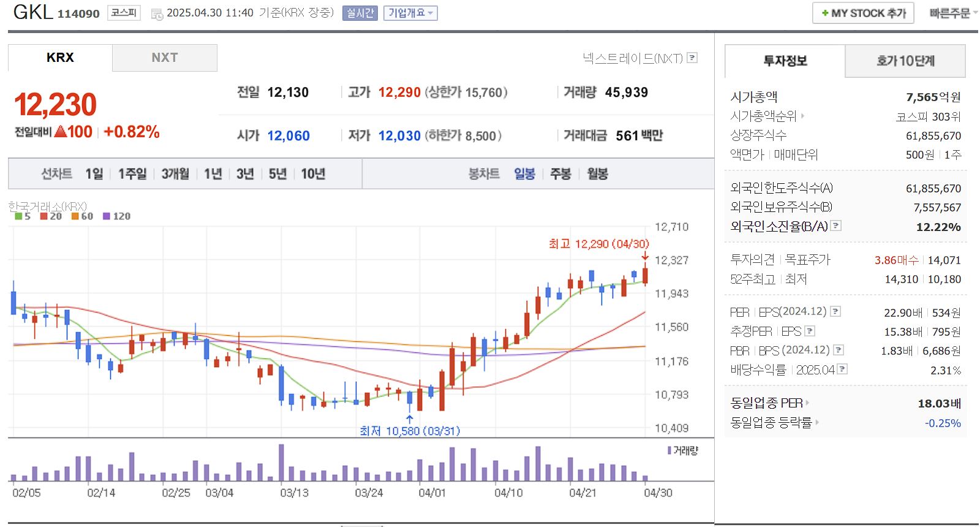Viewport: 980px width, 527px height.
Task: Click the 동일업종 PER value 18.03배
Action: coord(940,403)
